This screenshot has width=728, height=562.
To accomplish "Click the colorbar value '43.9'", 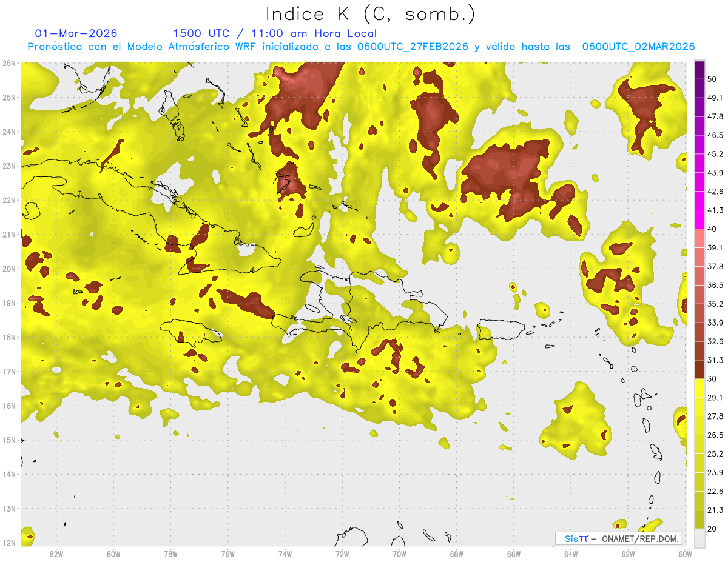I will [715, 173].
